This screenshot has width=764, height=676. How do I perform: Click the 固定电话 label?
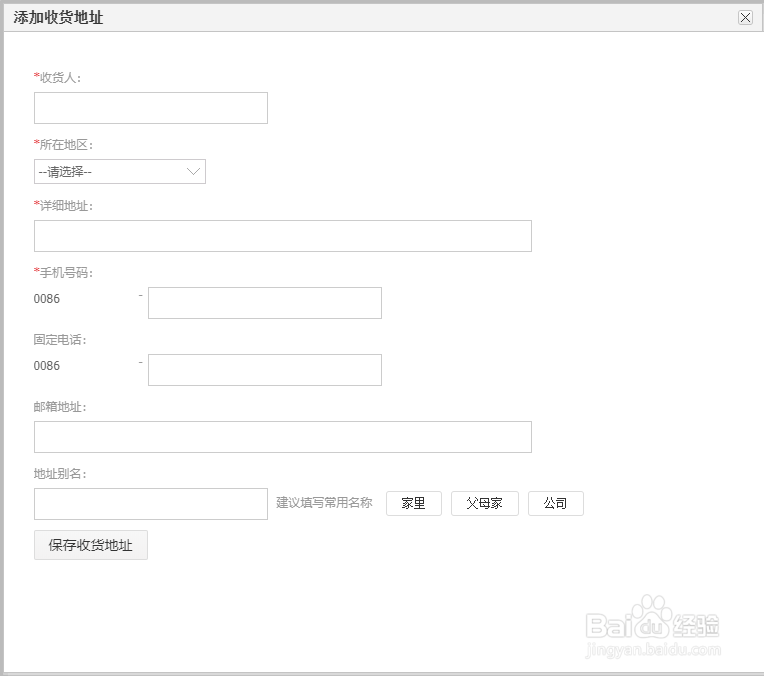point(60,340)
